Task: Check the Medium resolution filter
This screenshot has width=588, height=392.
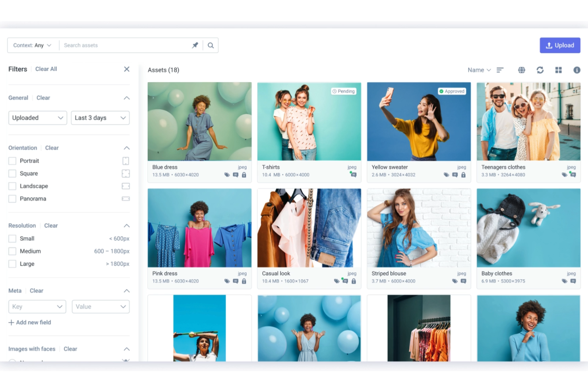Action: pos(12,251)
